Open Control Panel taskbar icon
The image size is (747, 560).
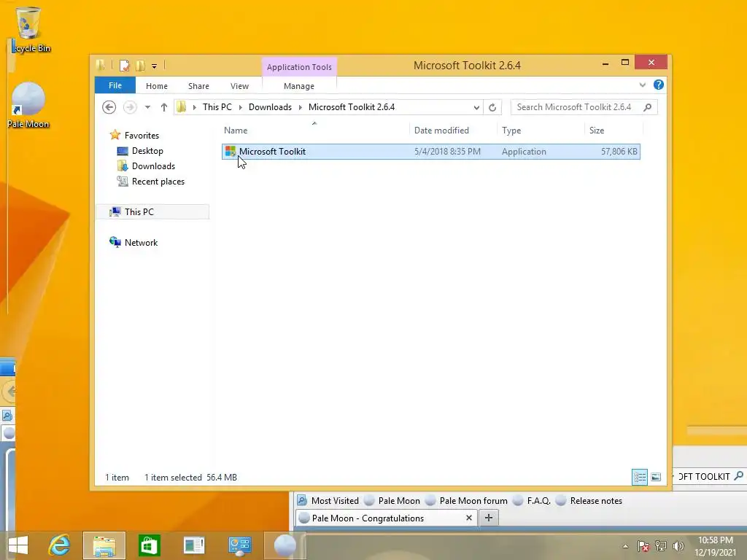coord(239,545)
